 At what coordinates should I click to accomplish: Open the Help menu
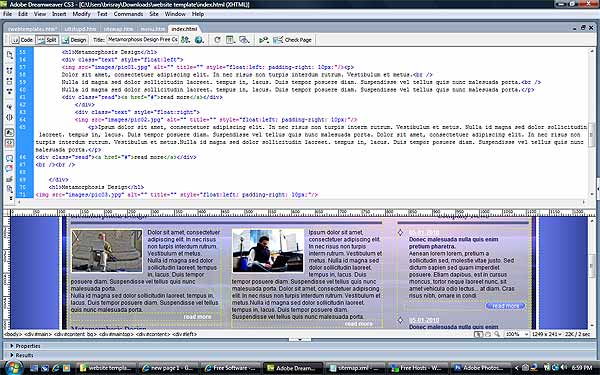point(198,14)
